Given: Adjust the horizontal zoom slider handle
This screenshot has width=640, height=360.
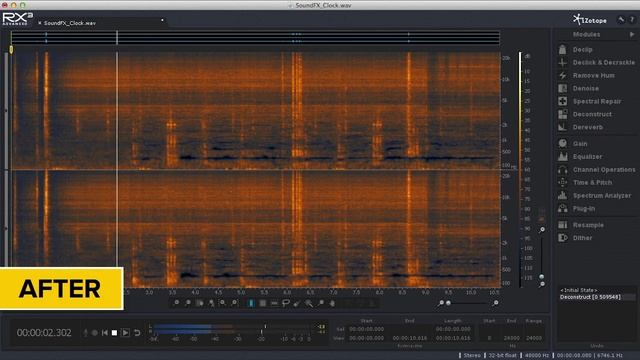Looking at the screenshot, I should [448, 303].
